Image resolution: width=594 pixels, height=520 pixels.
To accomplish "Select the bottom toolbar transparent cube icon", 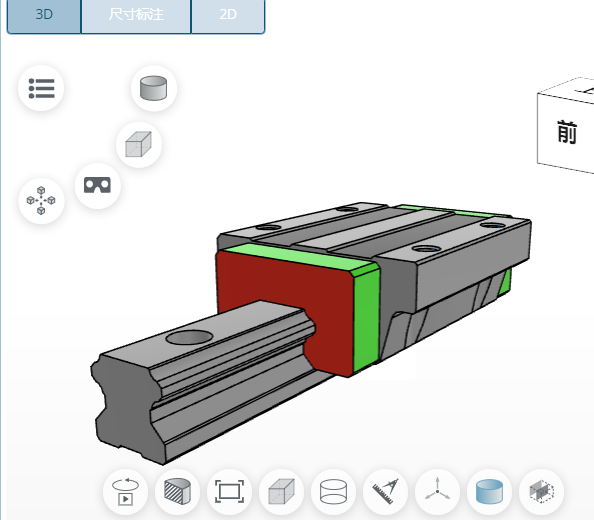I will coord(281,492).
